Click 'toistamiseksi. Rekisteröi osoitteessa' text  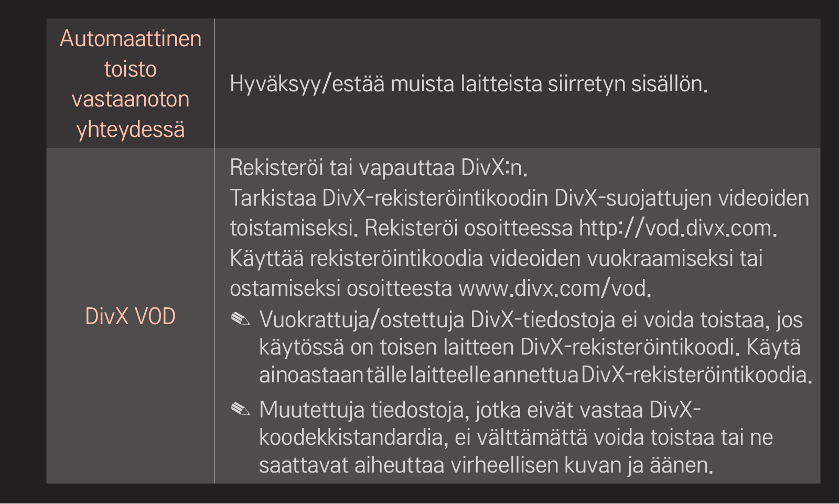point(401,228)
